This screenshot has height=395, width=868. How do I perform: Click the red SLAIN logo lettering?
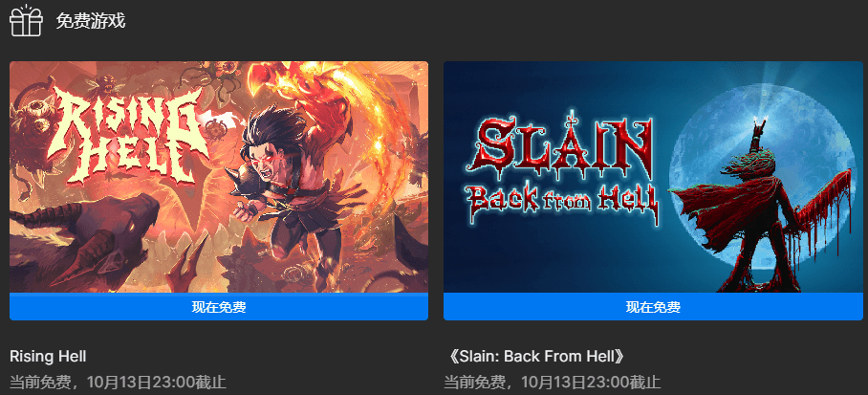point(560,143)
